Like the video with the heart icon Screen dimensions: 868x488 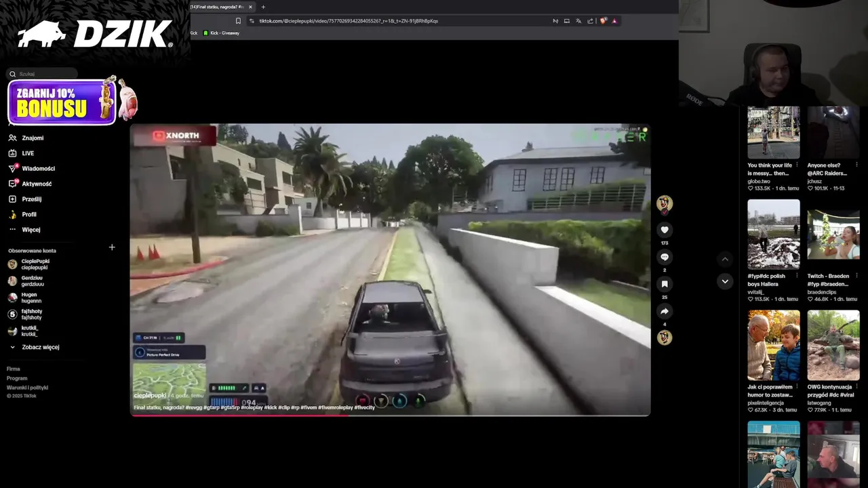point(665,230)
